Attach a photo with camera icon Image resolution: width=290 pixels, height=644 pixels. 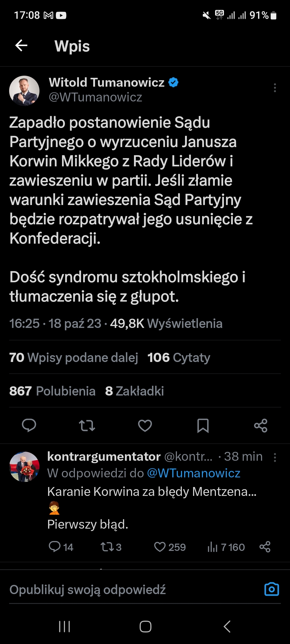pyautogui.click(x=272, y=590)
